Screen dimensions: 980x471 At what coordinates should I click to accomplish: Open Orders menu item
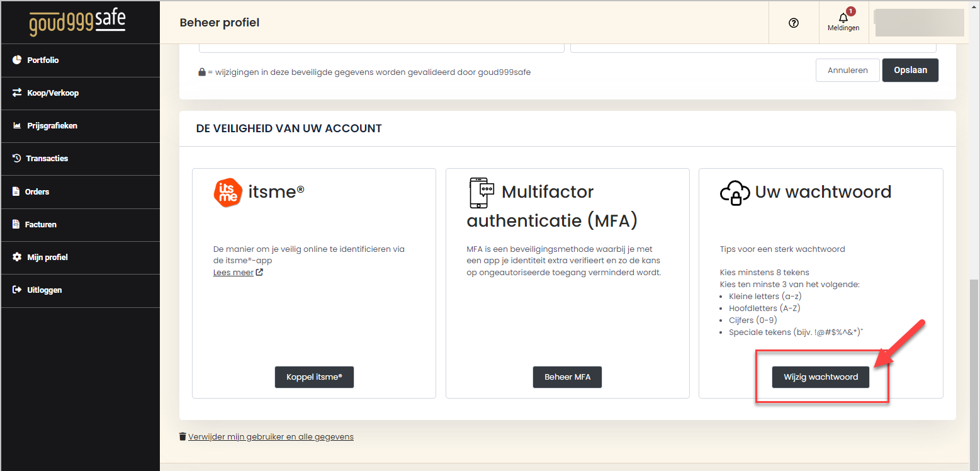(80, 191)
